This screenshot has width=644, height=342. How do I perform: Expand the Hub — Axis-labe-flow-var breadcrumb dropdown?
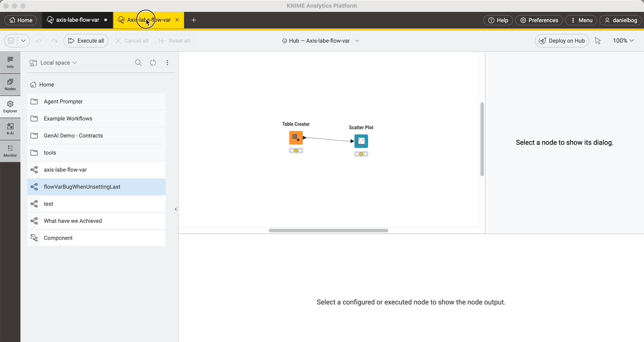pyautogui.click(x=357, y=41)
